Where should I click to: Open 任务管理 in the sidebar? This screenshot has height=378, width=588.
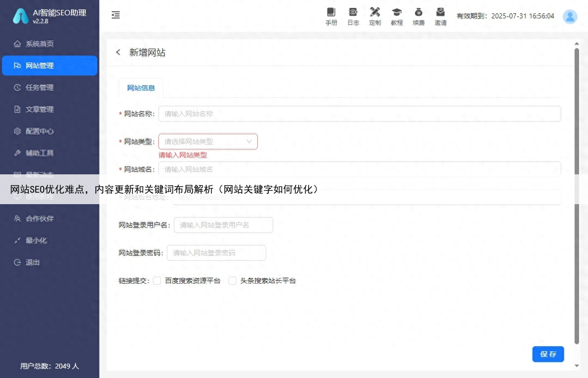pyautogui.click(x=40, y=87)
